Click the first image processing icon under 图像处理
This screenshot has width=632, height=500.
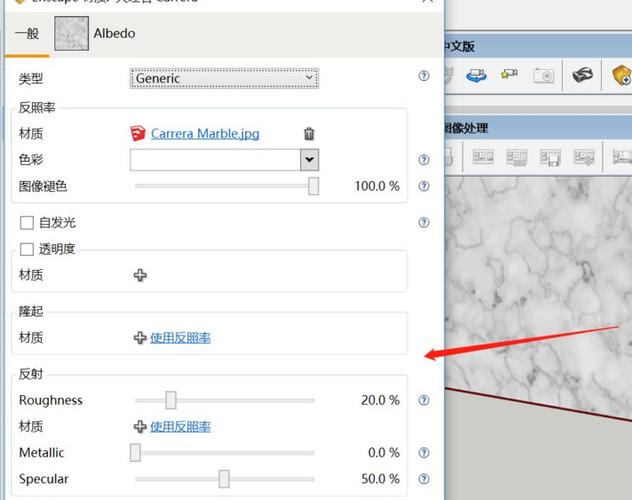(483, 157)
